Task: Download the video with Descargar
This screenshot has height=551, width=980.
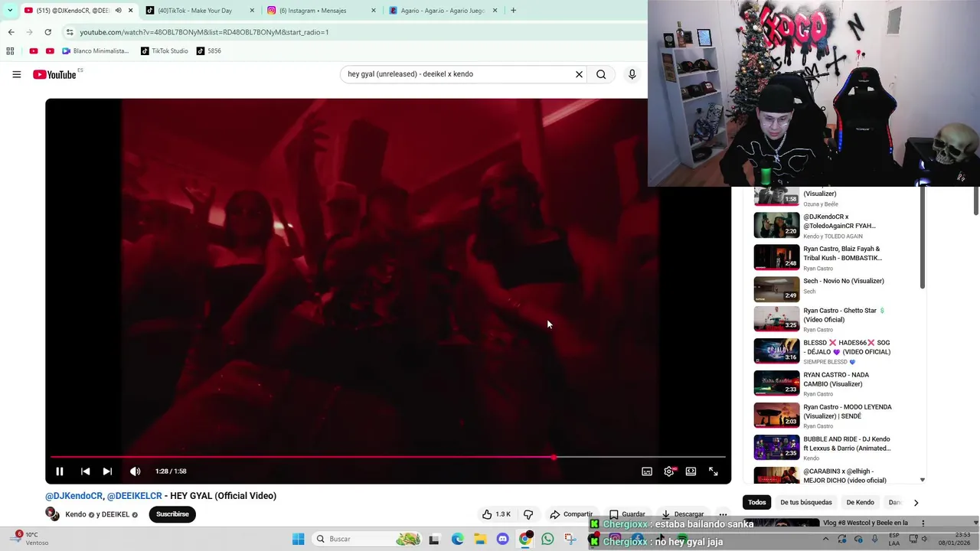Action: pyautogui.click(x=682, y=514)
